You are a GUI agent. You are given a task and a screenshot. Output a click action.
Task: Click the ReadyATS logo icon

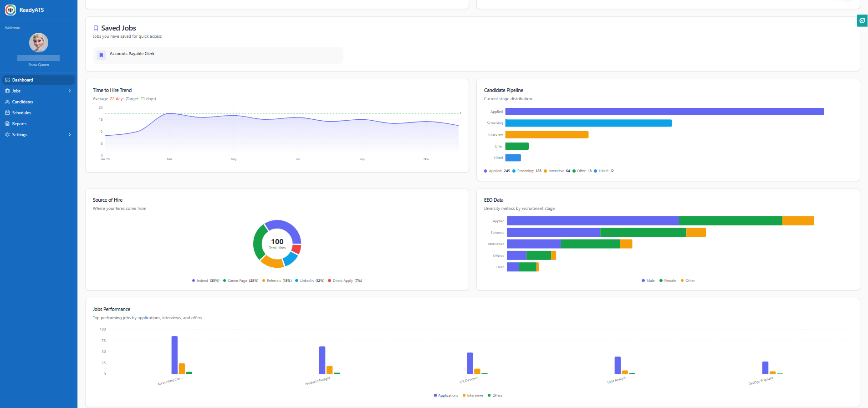coord(10,10)
